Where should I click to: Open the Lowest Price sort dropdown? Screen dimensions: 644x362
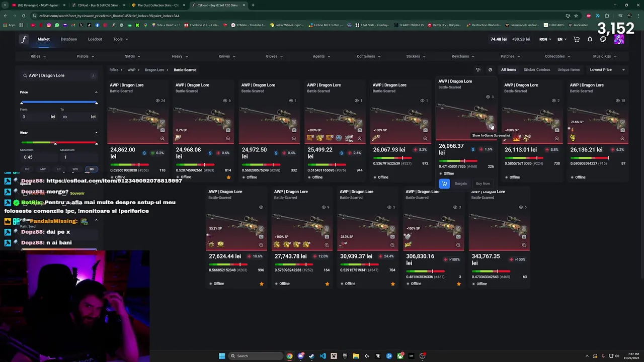point(607,70)
